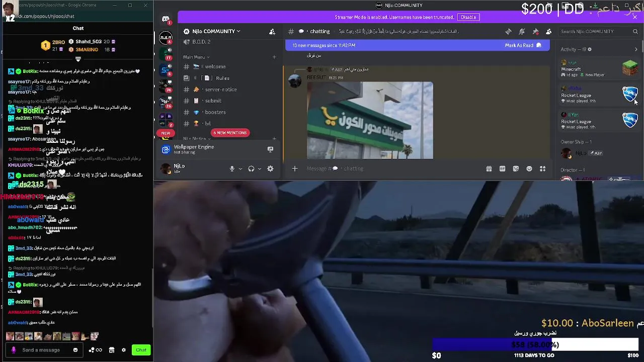Click the purple microphone in Kick chat input
This screenshot has height=362, width=644.
pos(14,350)
